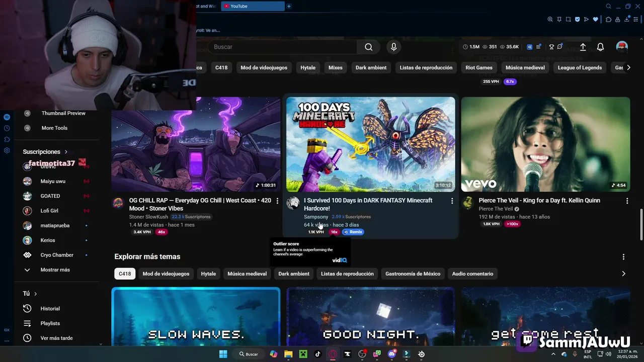Image resolution: width=644 pixels, height=362 pixels.
Task: Open vidIQ list icon in header
Action: coord(539,47)
